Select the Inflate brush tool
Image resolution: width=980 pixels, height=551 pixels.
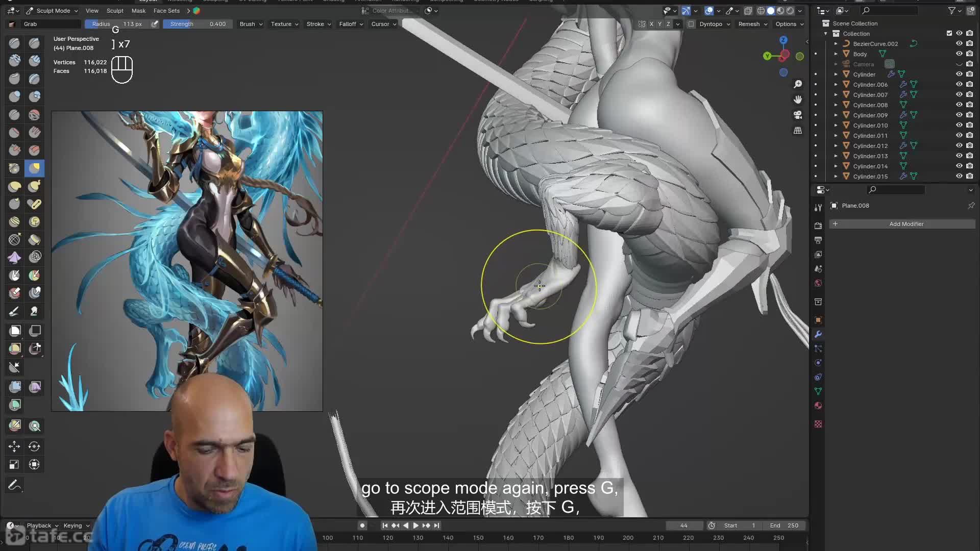[14, 96]
